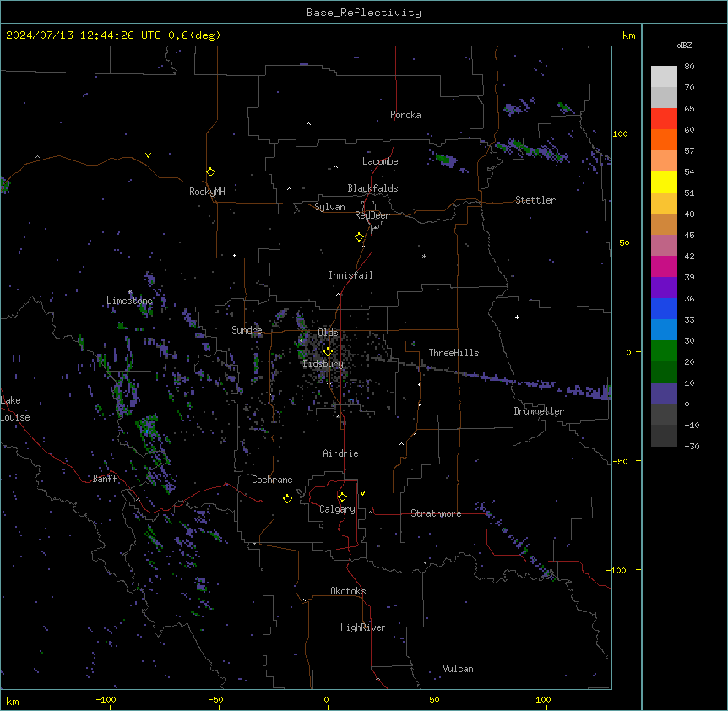Click the white asterisk marker east of Innisfail
Image resolution: width=728 pixels, height=711 pixels.
click(424, 257)
